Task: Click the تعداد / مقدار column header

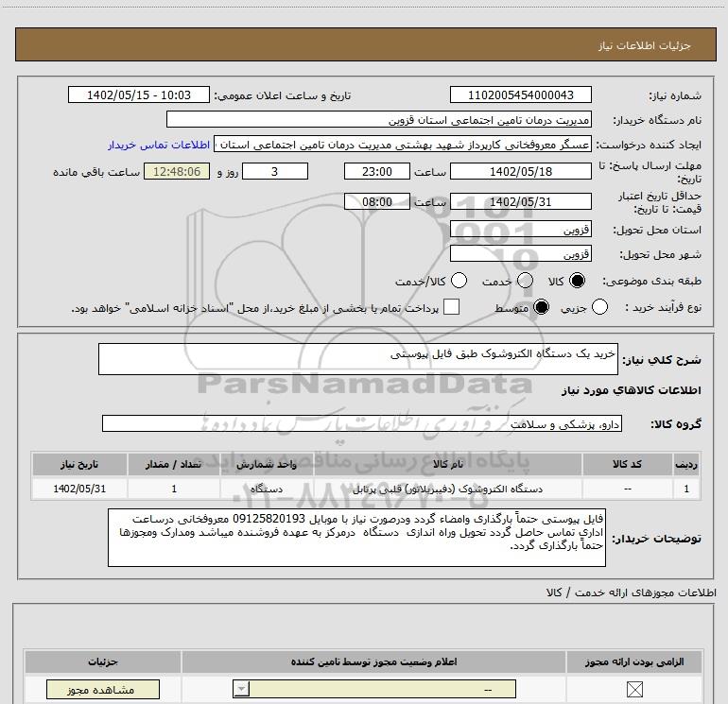Action: point(174,464)
